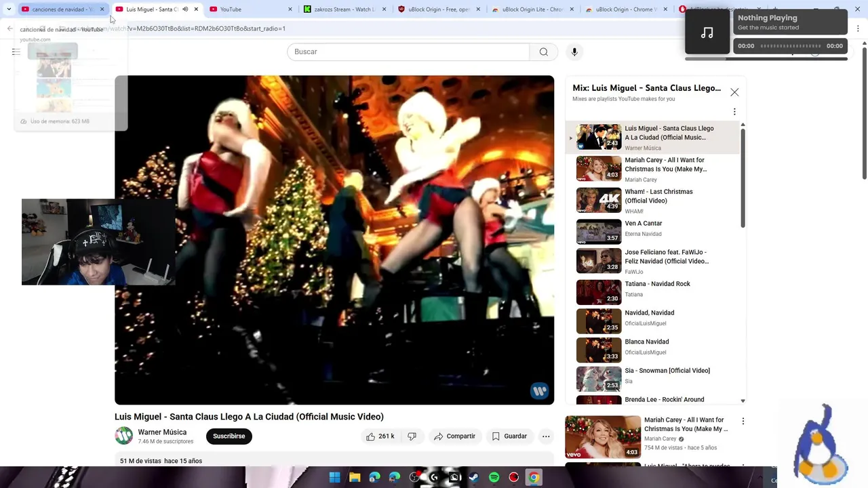Click the playlist panel scrollbar
868x488 pixels.
tap(743, 178)
